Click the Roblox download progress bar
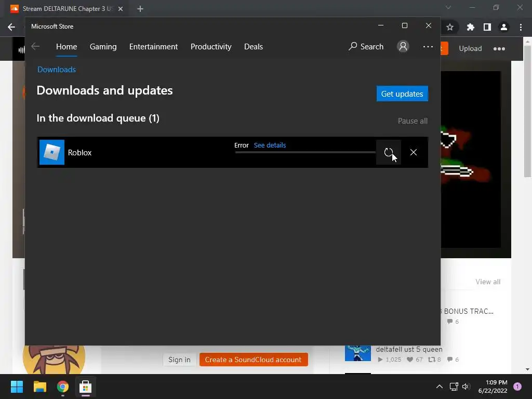 point(305,152)
